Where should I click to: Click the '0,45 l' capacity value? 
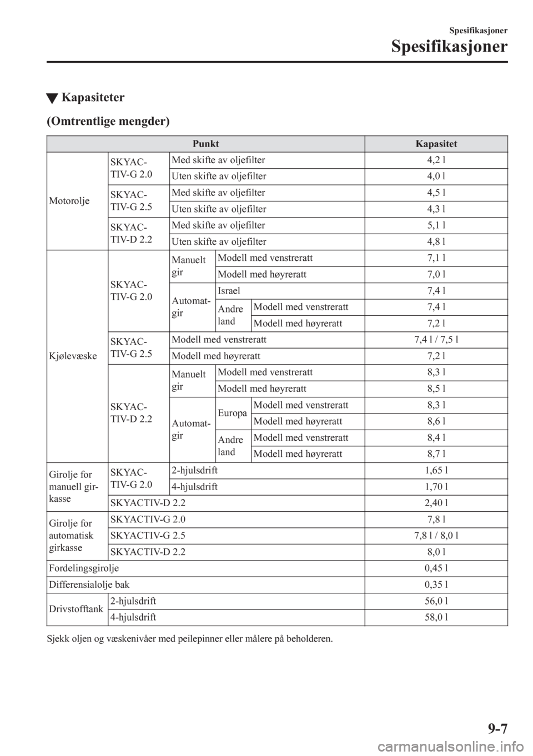tap(436, 568)
